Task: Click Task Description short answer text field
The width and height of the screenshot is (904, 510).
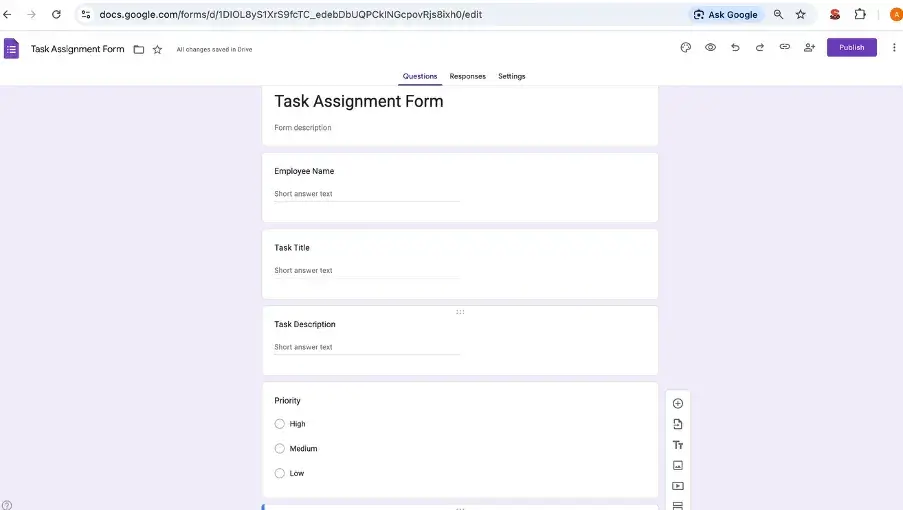Action: coord(367,347)
